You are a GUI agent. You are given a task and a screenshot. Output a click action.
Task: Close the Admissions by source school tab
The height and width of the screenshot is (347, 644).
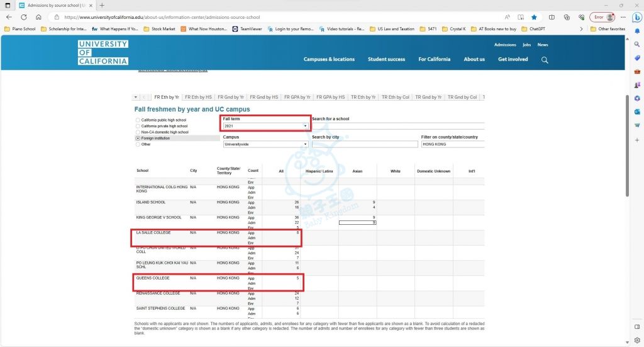click(91, 5)
